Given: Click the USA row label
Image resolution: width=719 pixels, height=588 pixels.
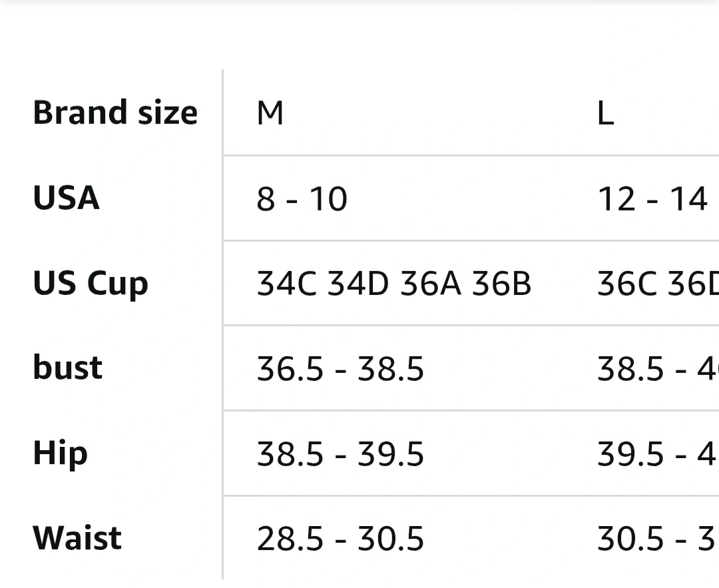Looking at the screenshot, I should click(x=66, y=198).
